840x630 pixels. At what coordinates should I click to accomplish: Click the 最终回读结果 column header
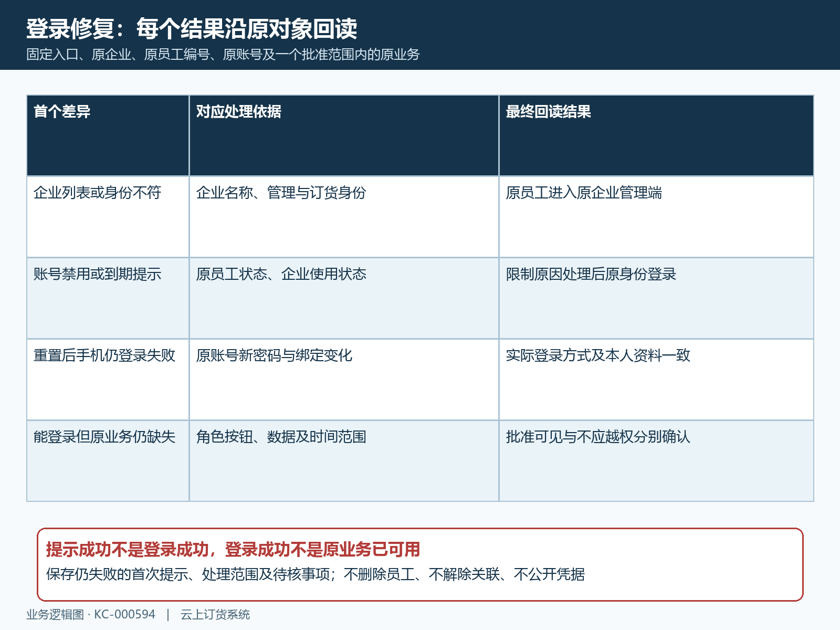[x=656, y=135]
